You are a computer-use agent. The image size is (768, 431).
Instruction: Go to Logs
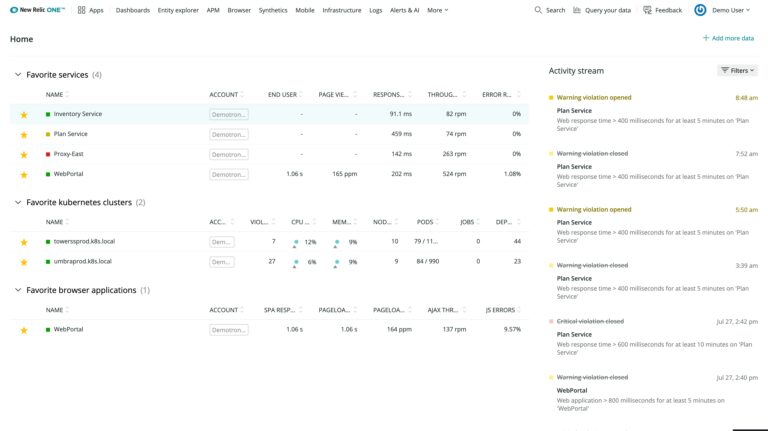[x=376, y=10]
